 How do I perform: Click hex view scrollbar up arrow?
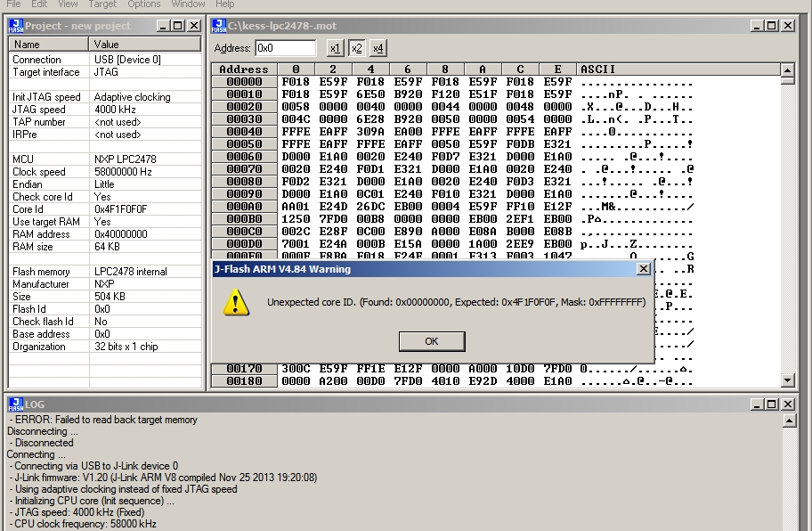(x=787, y=69)
